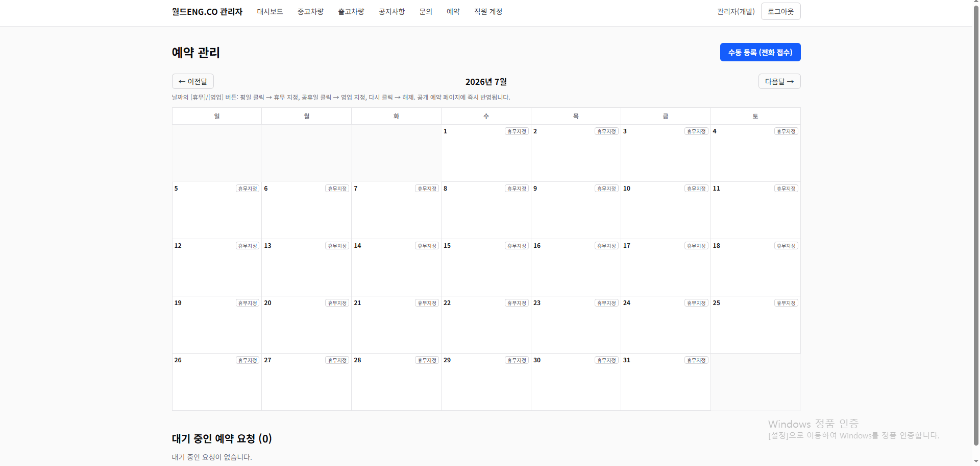Click 휴무지정 on the 16th cell
This screenshot has width=980, height=466.
pyautogui.click(x=606, y=246)
